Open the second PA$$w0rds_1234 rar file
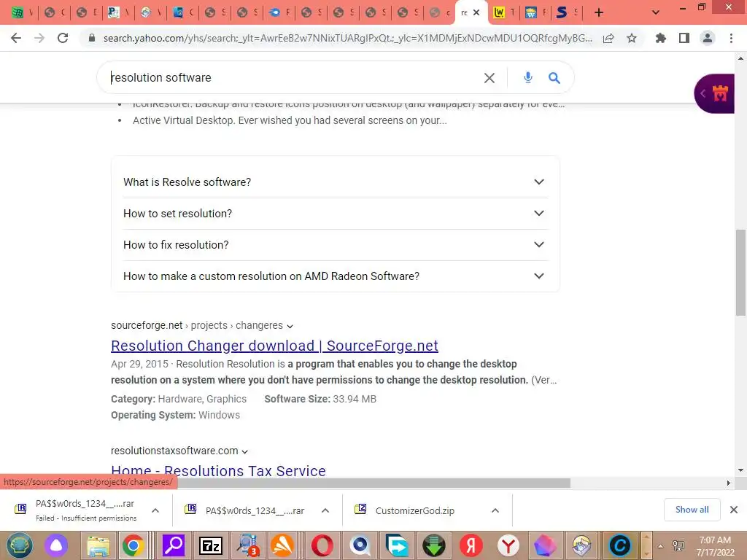The image size is (747, 560). (x=255, y=510)
